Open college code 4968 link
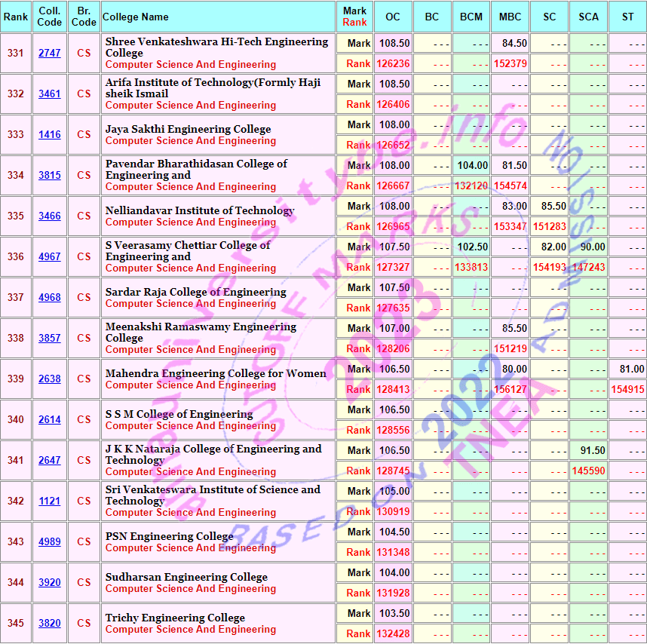Screen dimensions: 647x644 [x=50, y=298]
